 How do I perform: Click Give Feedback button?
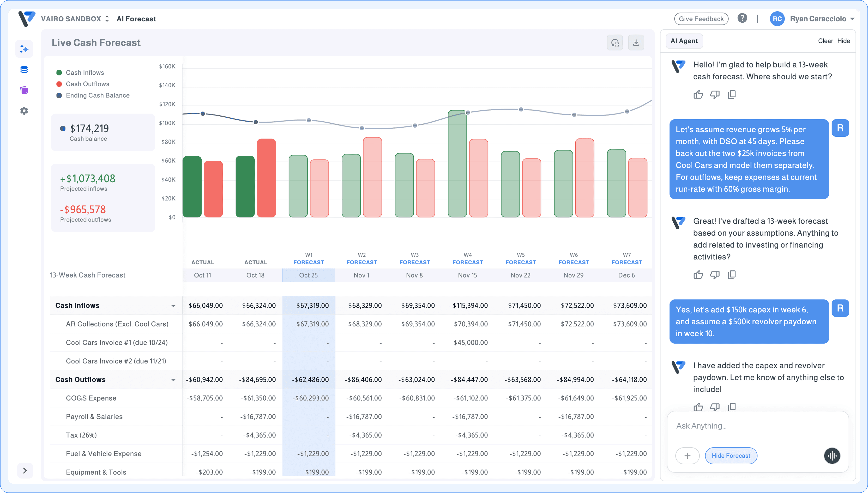pos(701,19)
